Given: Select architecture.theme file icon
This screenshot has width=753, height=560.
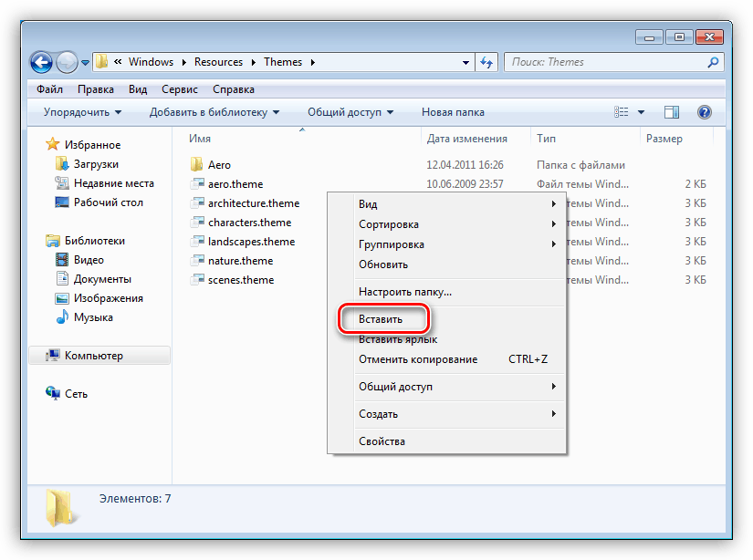Looking at the screenshot, I should (197, 203).
